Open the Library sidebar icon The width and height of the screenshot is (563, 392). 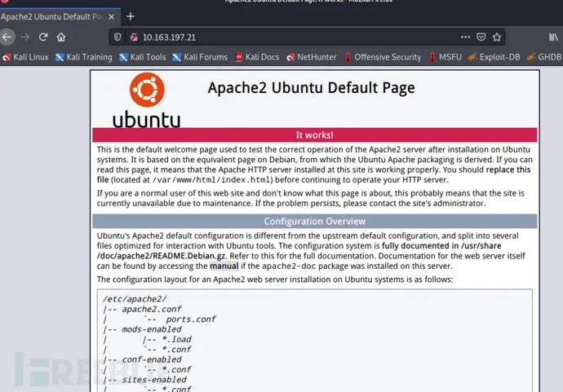click(x=552, y=37)
